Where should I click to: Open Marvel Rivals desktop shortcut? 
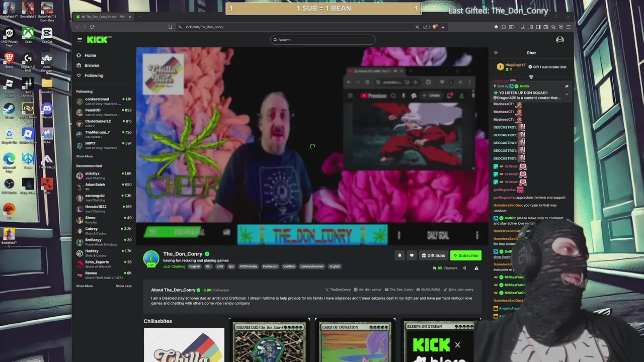point(28,111)
